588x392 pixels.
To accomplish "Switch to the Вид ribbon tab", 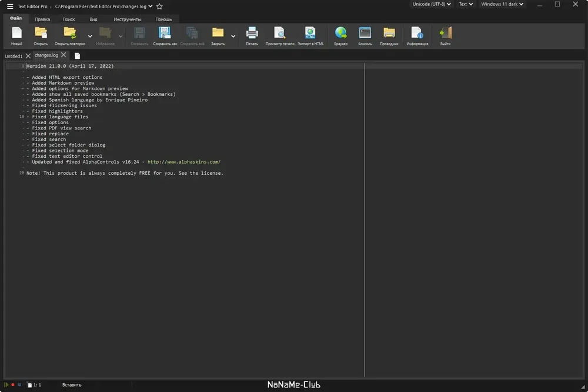I will click(93, 19).
